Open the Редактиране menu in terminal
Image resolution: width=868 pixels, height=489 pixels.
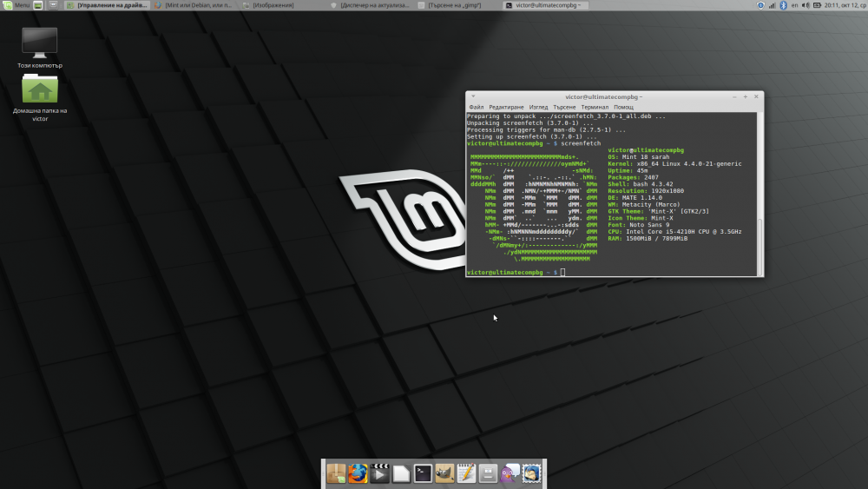[x=506, y=107]
